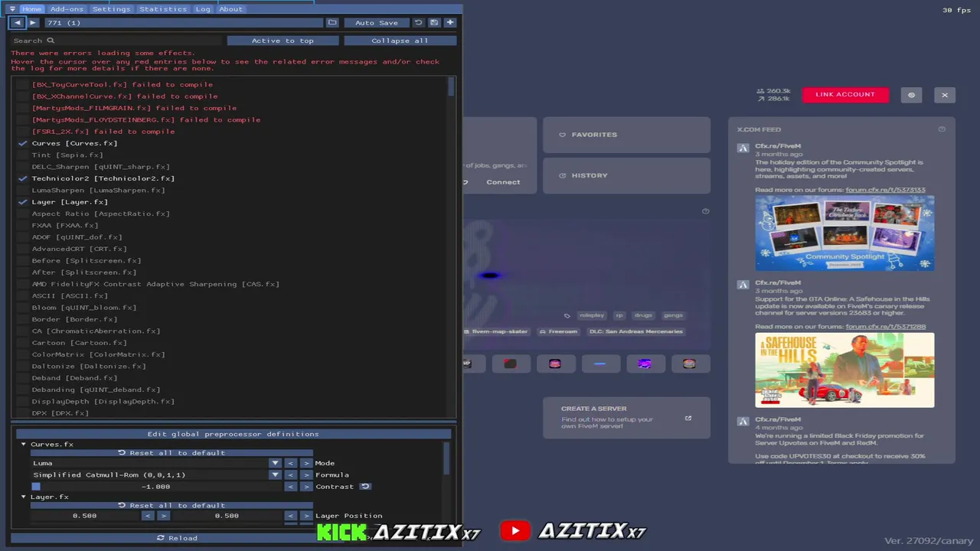Click X.COM FEED help icon in FiveM
This screenshot has height=551, width=980.
(942, 129)
